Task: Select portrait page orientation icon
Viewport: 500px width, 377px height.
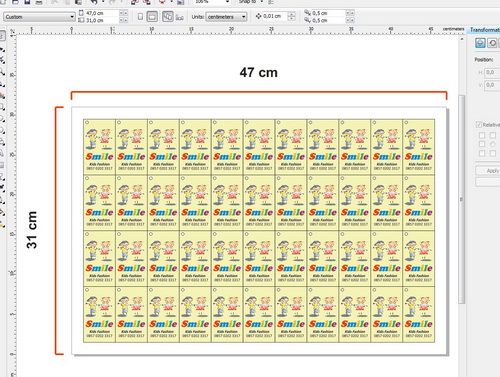Action: 140,16
